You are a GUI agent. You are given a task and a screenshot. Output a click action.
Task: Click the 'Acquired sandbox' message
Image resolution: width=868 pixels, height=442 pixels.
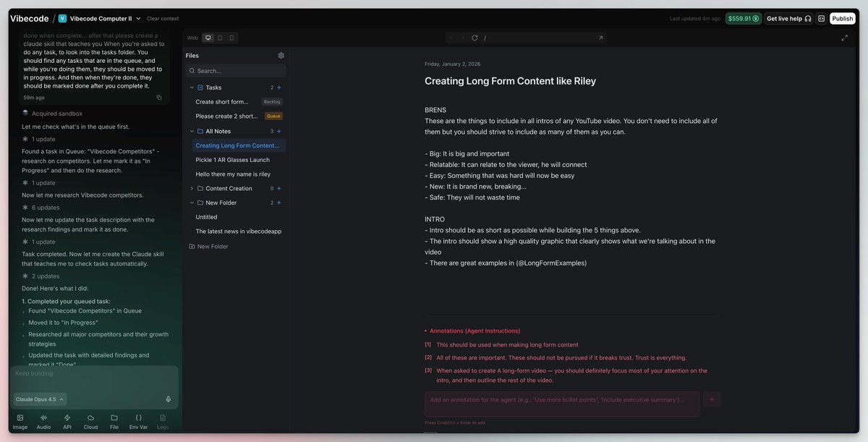[57, 113]
